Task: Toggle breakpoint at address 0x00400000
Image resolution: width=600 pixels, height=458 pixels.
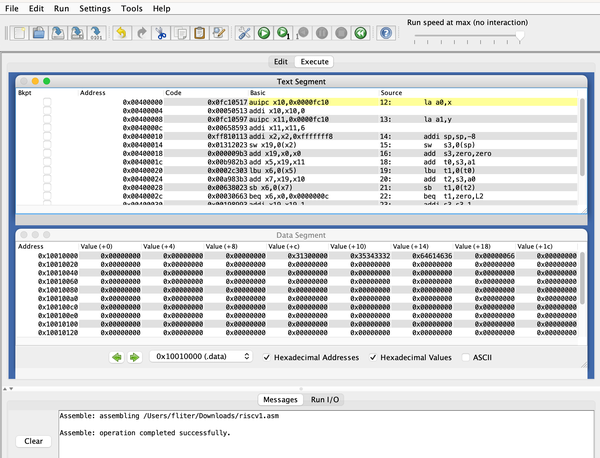Action: pos(45,102)
